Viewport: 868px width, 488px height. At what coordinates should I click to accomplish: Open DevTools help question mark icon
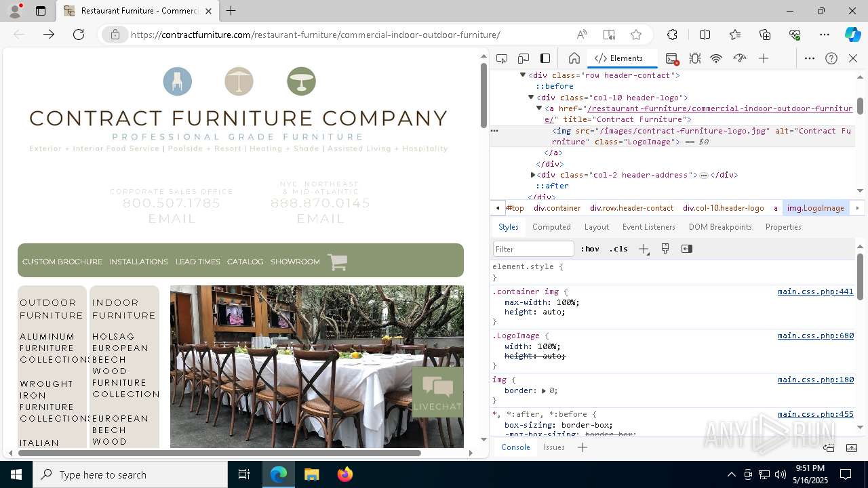click(831, 58)
